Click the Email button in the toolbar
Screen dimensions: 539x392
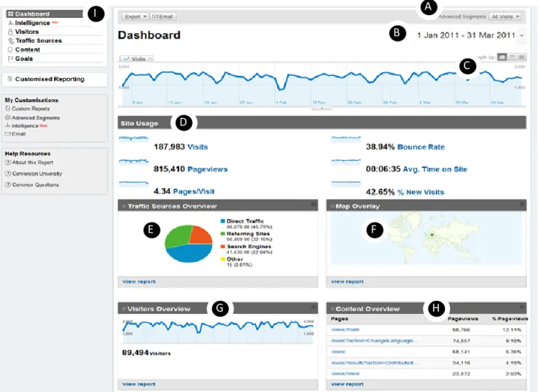(163, 17)
